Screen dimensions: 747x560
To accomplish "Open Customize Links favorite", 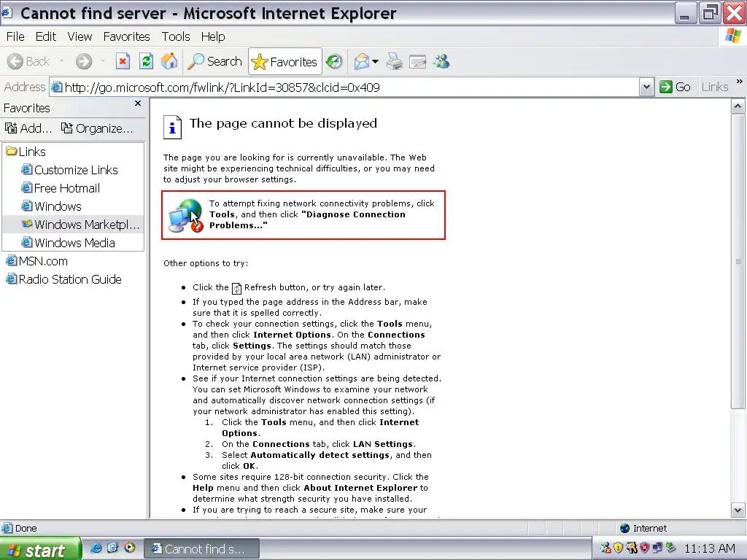I will (69, 170).
